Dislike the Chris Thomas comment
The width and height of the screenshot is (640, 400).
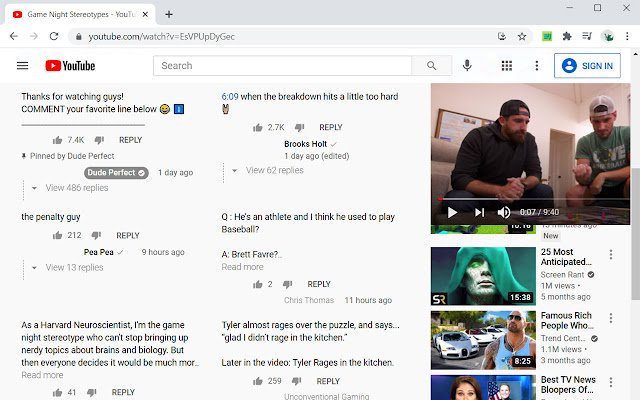[288, 284]
